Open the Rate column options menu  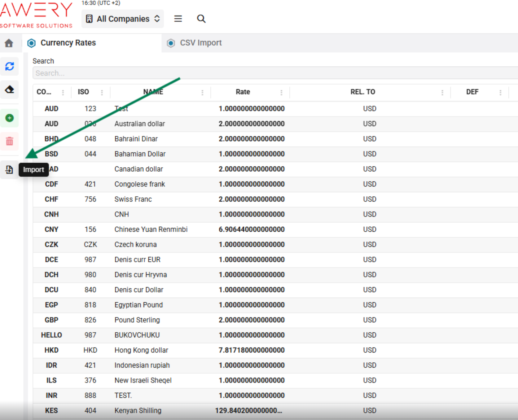[281, 92]
